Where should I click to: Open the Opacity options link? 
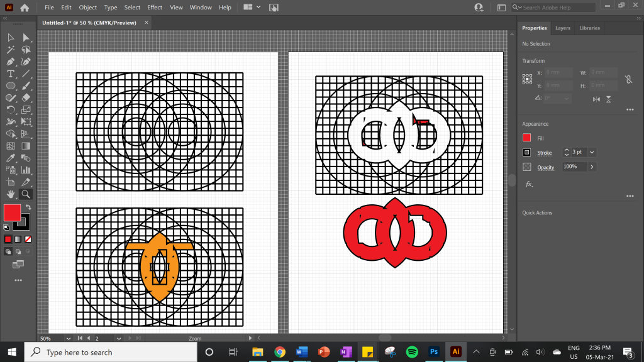[545, 167]
